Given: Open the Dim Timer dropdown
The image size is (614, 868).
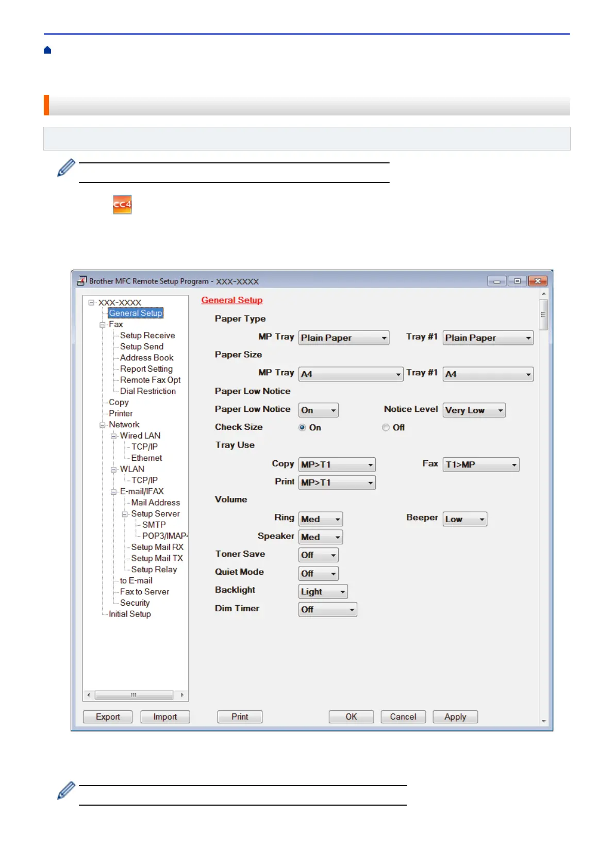Looking at the screenshot, I should [328, 610].
